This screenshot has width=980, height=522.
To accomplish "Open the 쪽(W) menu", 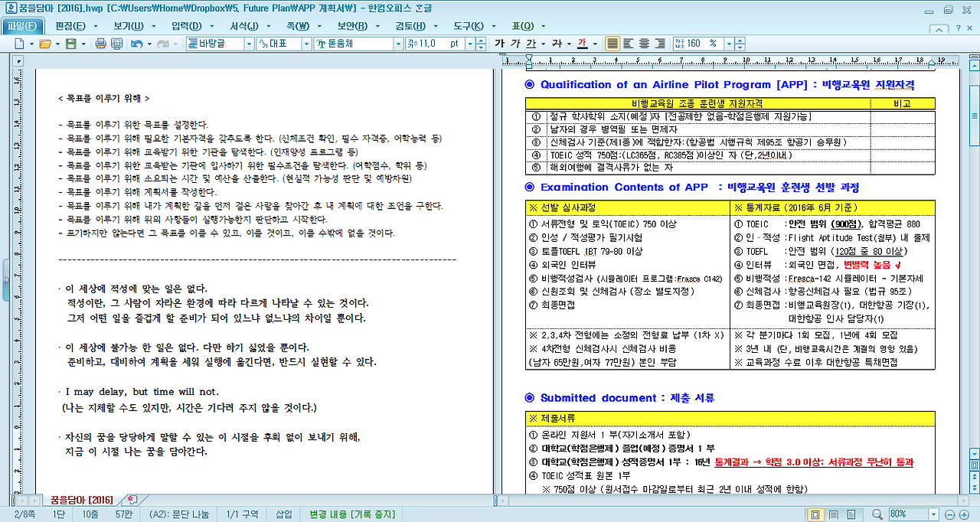I will pyautogui.click(x=299, y=26).
